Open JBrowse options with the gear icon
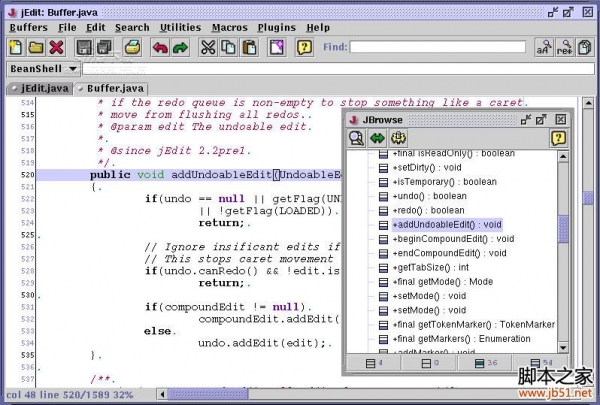Viewport: 600px width, 405px height. pyautogui.click(x=398, y=138)
